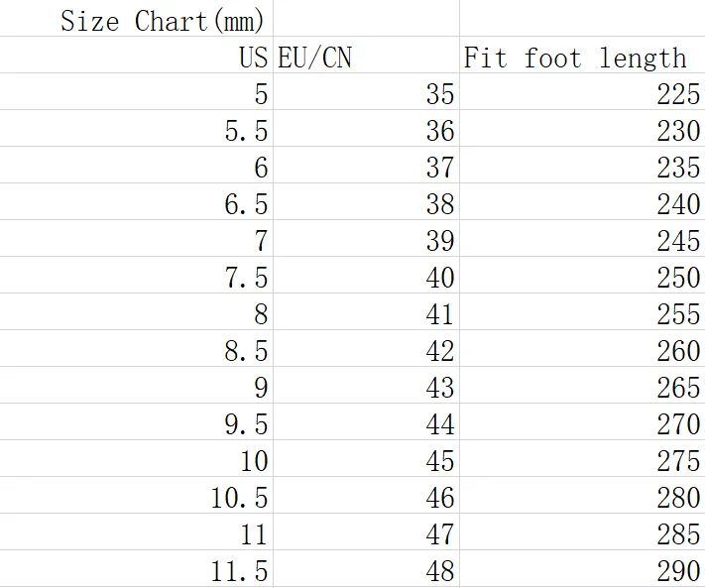Image resolution: width=705 pixels, height=588 pixels.
Task: Select the foot length cell showing 270
Action: tap(678, 424)
